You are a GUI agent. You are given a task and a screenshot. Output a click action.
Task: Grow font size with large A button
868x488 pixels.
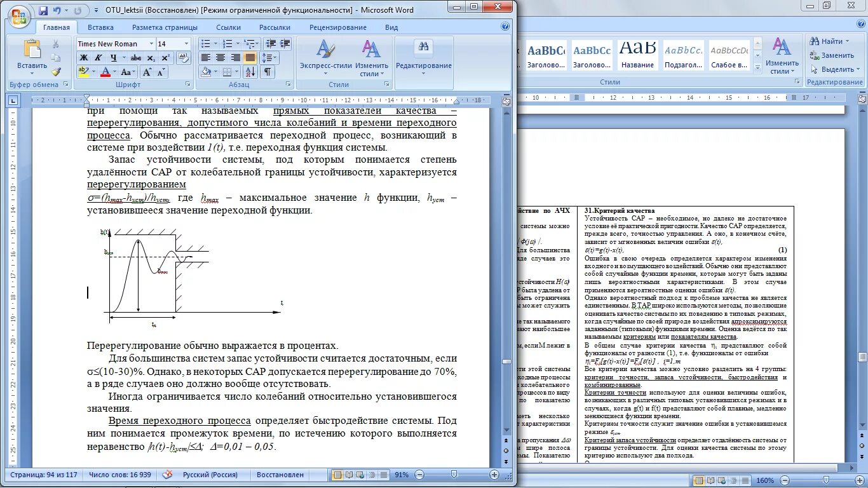[147, 72]
